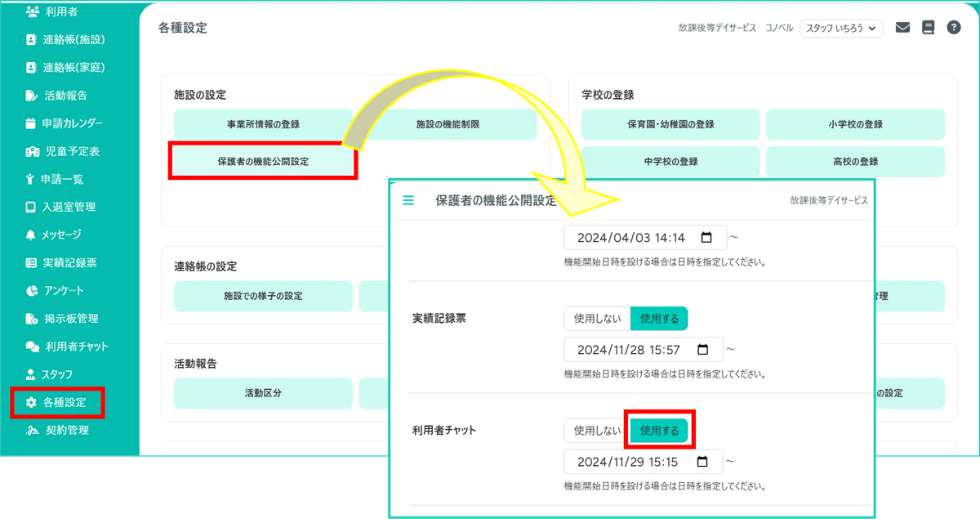Image resolution: width=980 pixels, height=519 pixels.
Task: Click the 2024/11/29 15:15 datetime field
Action: 644,461
